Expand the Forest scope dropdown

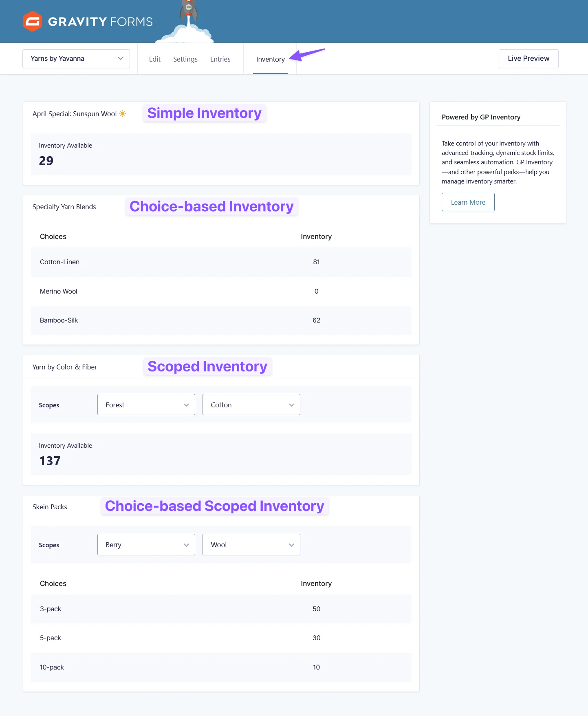point(146,404)
